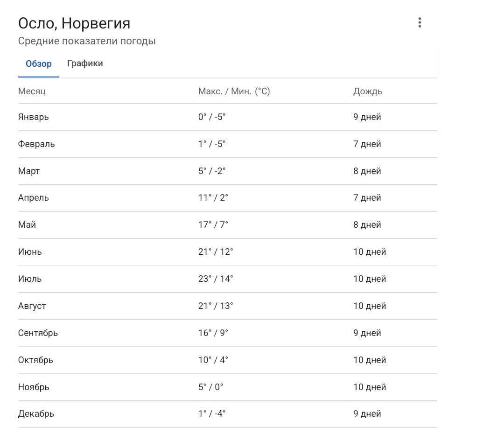Click the 23° / 14° temperature for Июль
504x440 pixels.
[216, 279]
